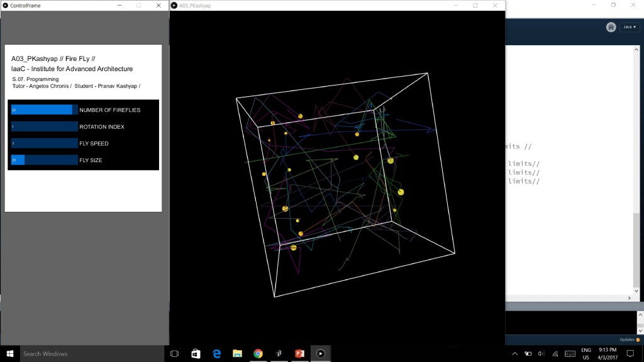
Task: Open the Windows Start menu
Action: click(9, 354)
